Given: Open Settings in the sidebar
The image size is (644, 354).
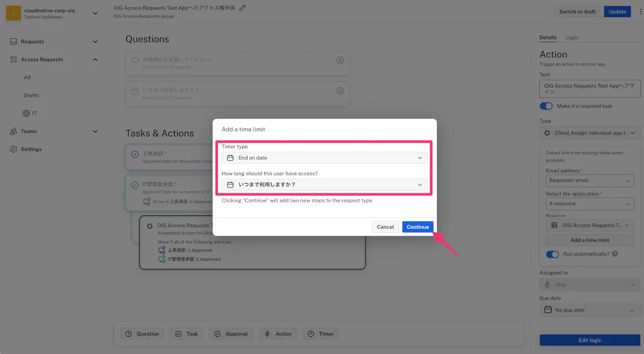Looking at the screenshot, I should point(31,149).
